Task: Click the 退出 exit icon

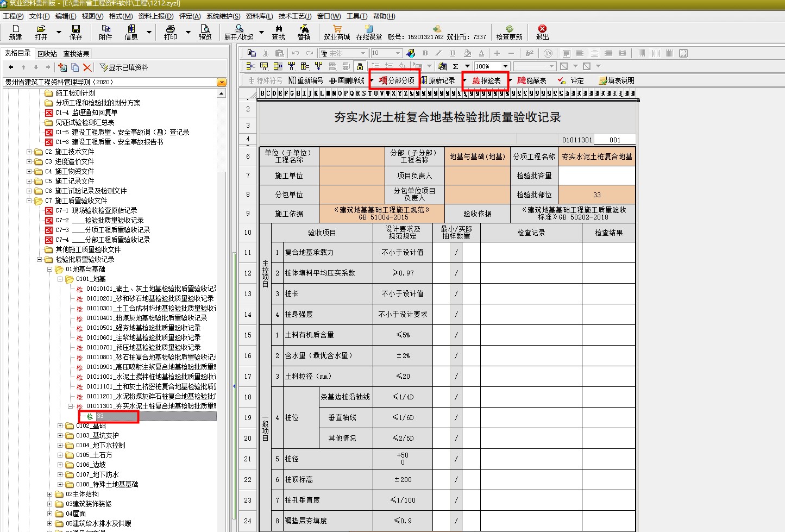Action: pyautogui.click(x=542, y=33)
